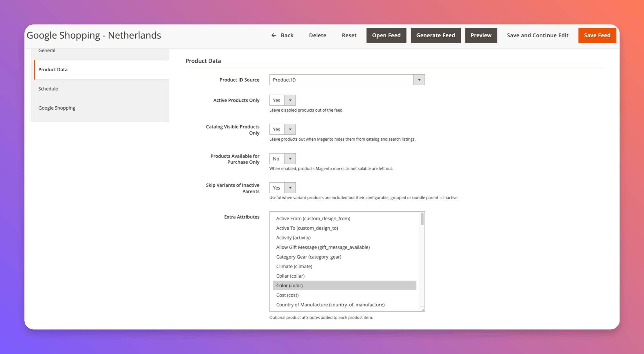This screenshot has width=644, height=354.
Task: Open Skip Variants of Inactive Parents dropdown
Action: click(x=283, y=188)
